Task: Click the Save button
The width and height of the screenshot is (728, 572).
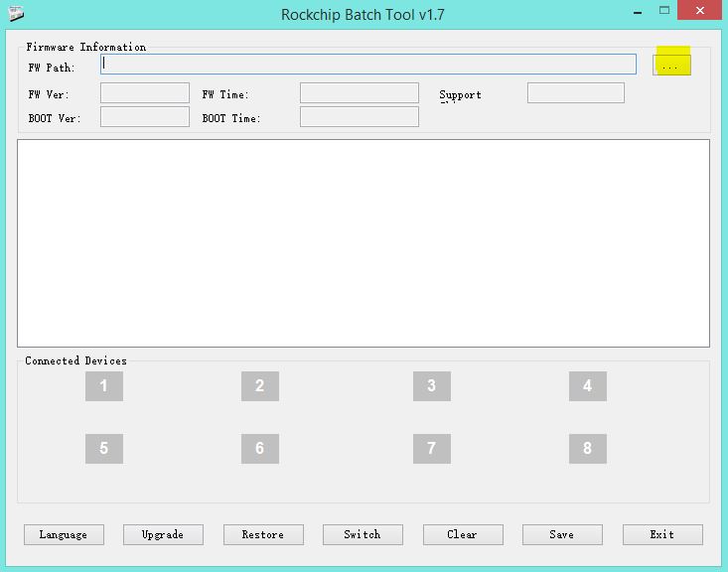Action: (562, 535)
